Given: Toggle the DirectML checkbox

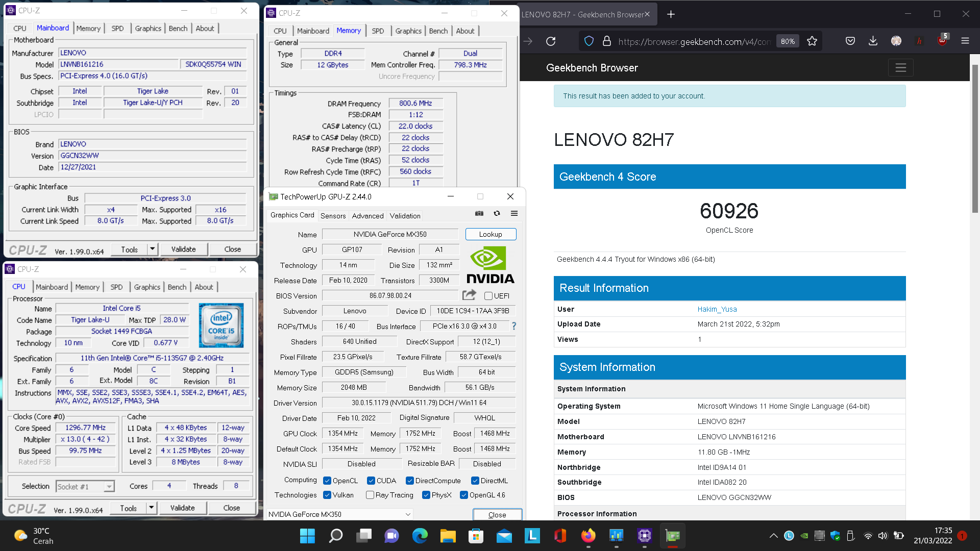Looking at the screenshot, I should [475, 481].
